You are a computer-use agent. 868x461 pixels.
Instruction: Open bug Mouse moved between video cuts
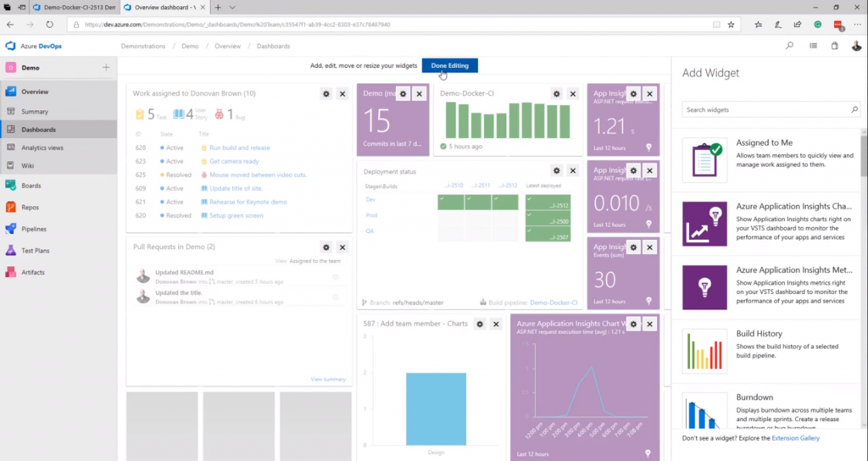click(x=258, y=175)
